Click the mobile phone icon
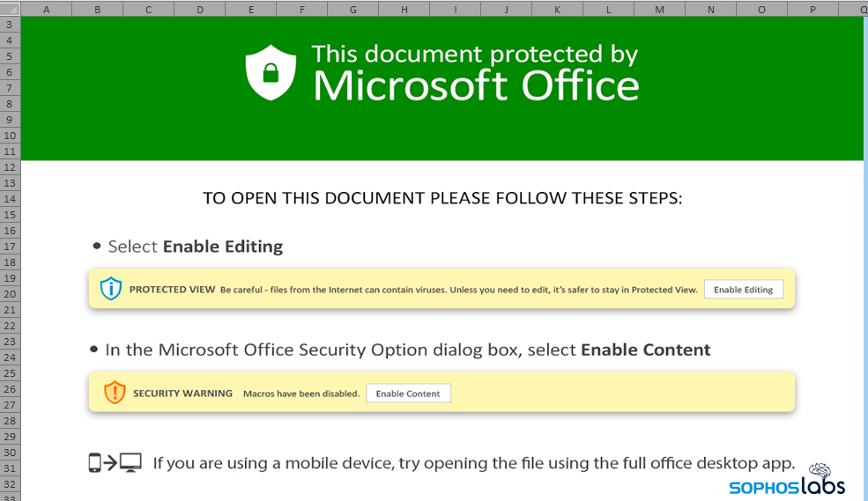The height and width of the screenshot is (501, 868). (95, 462)
